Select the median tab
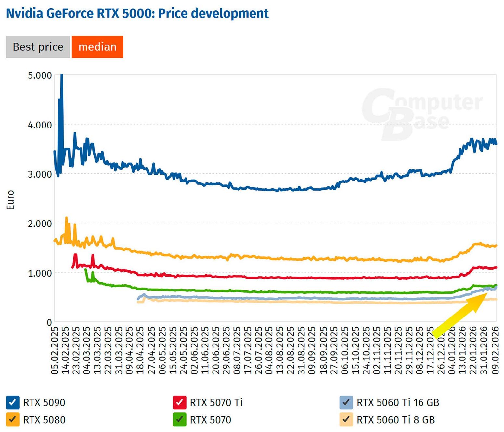Screen dimensions: 504x432 point(97,47)
